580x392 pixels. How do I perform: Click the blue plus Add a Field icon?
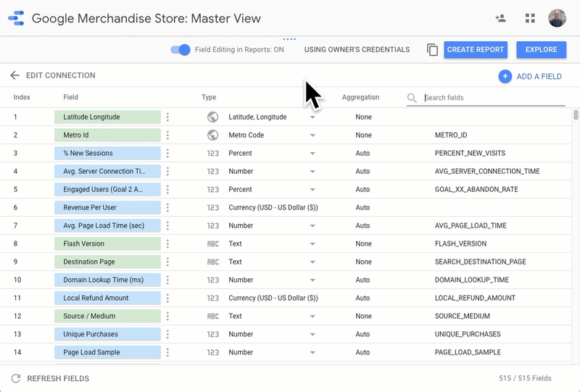click(505, 77)
